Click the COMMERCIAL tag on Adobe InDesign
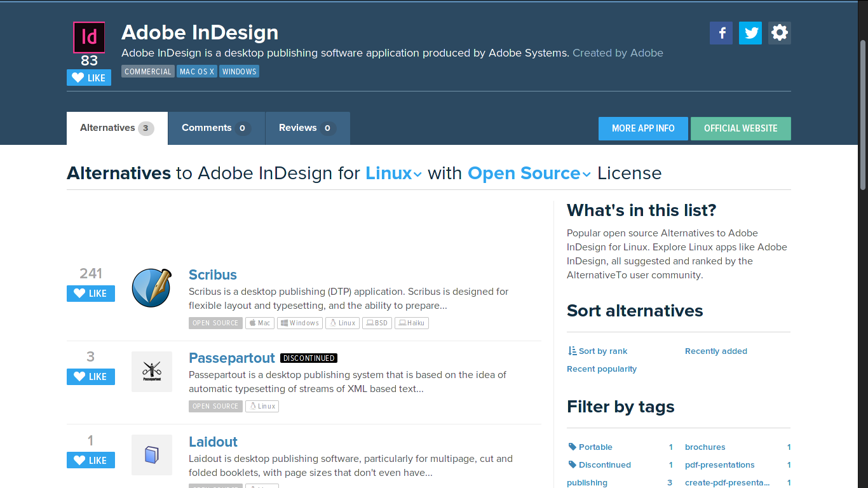The height and width of the screenshot is (488, 868). pyautogui.click(x=148, y=72)
